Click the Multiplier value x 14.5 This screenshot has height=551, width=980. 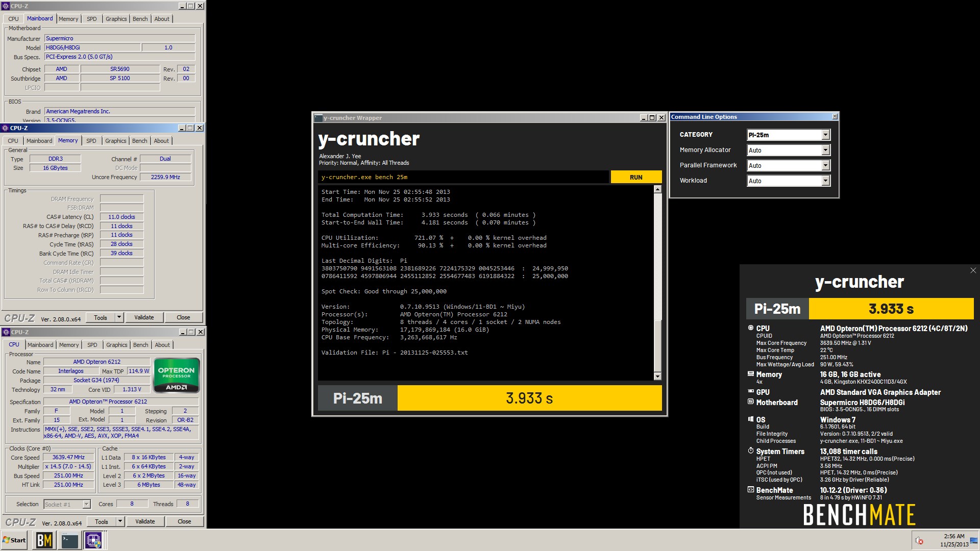[x=68, y=466]
